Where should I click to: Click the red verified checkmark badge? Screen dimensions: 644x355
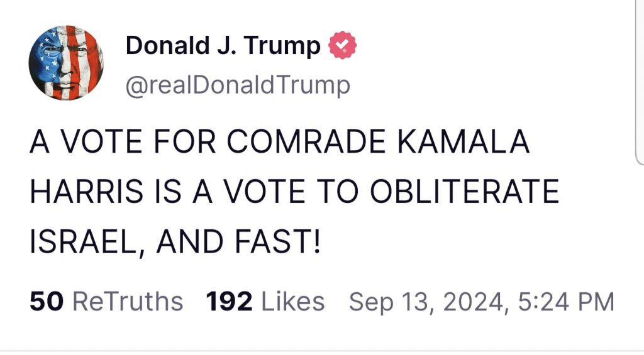(343, 45)
